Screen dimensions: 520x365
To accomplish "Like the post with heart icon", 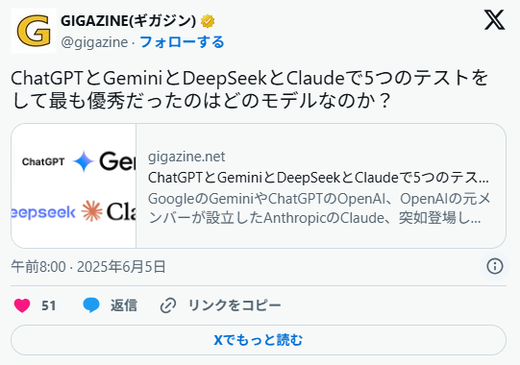I will tap(22, 305).
